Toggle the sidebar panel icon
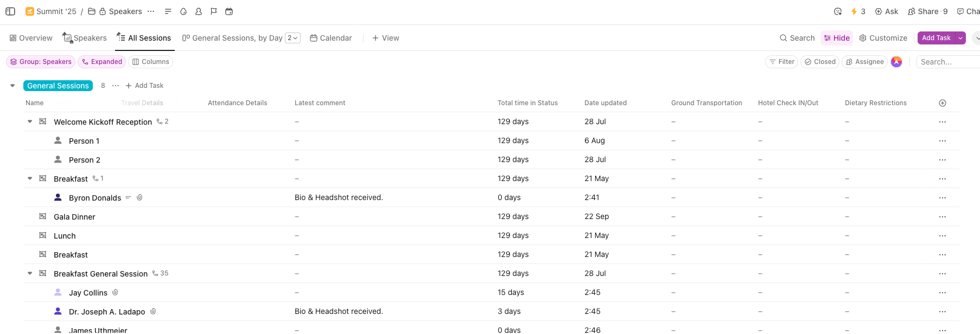 pyautogui.click(x=10, y=11)
